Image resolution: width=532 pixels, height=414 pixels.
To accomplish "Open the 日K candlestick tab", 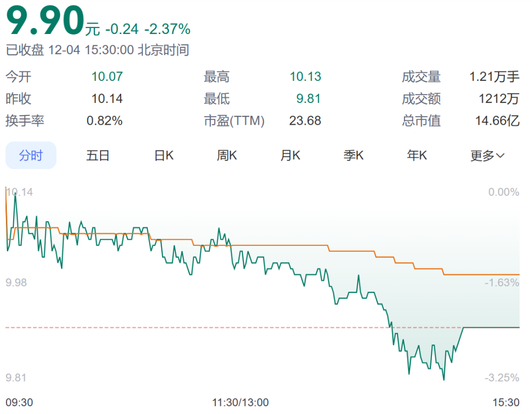I will (x=164, y=156).
